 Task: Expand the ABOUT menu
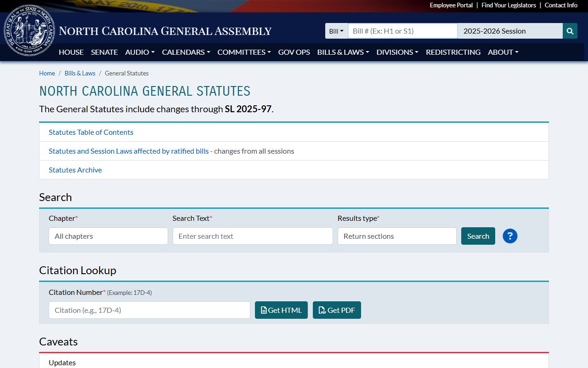503,52
